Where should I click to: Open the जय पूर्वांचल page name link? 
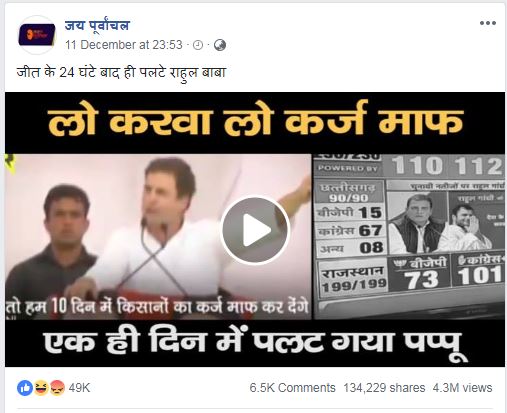(x=97, y=25)
